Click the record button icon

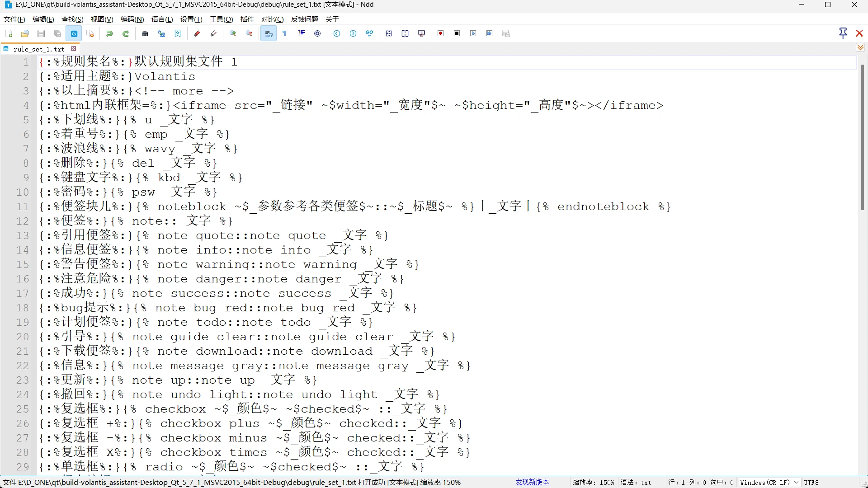440,33
